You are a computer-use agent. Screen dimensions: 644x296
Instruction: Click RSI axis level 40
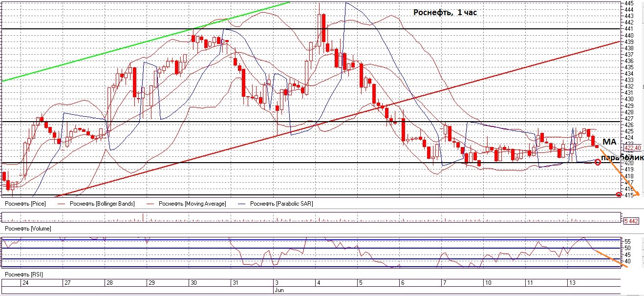[x=628, y=261]
